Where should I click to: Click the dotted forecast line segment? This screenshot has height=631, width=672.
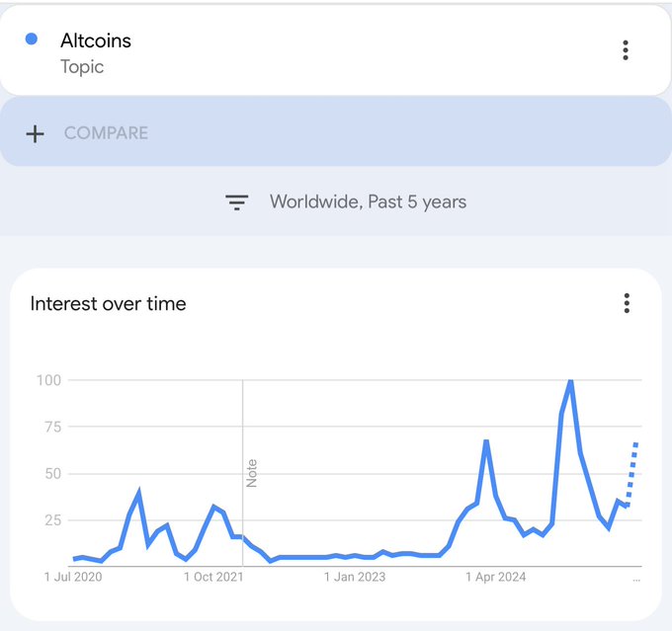(631, 474)
